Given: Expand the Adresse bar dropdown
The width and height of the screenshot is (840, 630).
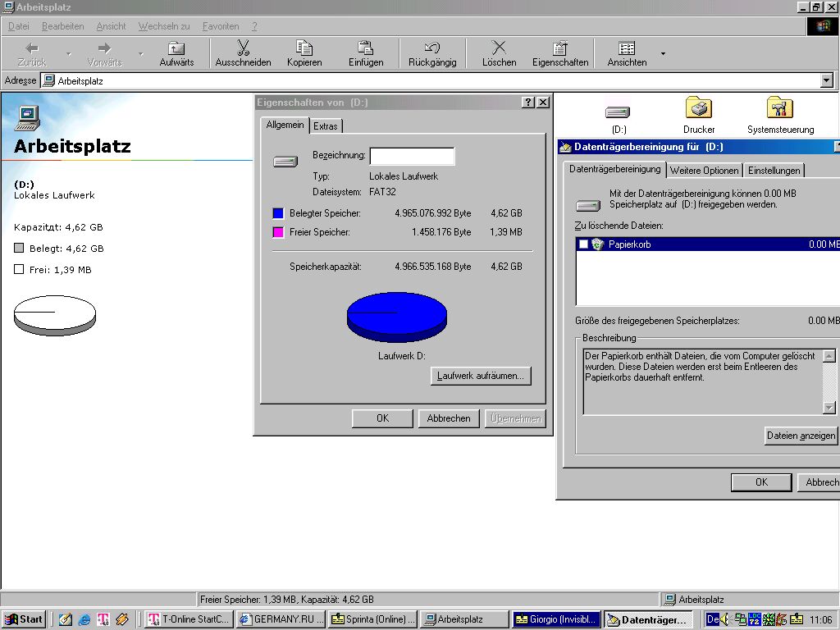Looking at the screenshot, I should 826,80.
